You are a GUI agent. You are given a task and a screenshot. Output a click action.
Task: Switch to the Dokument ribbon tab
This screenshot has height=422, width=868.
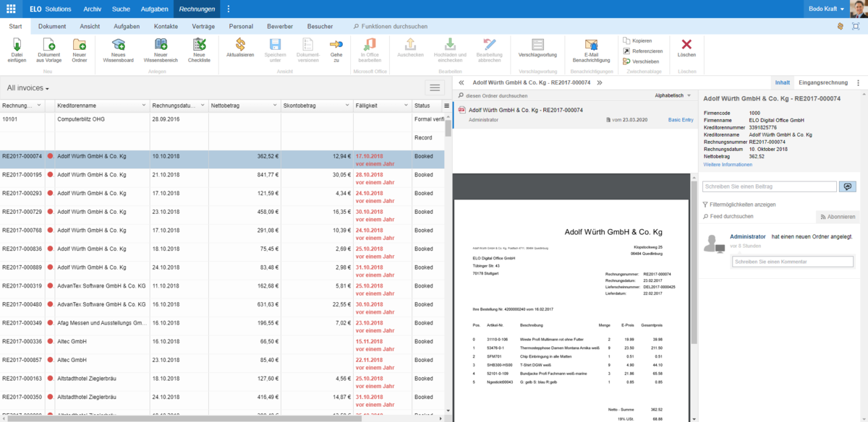[x=52, y=26]
